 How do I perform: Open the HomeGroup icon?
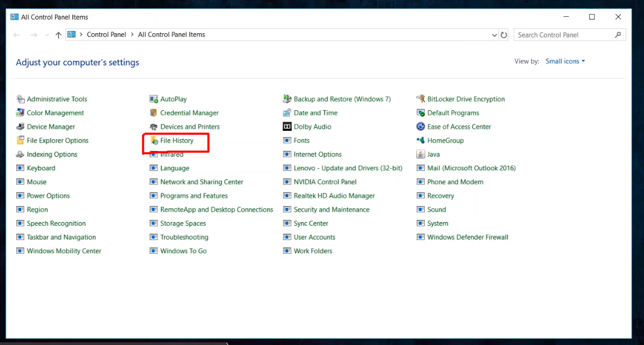[421, 141]
